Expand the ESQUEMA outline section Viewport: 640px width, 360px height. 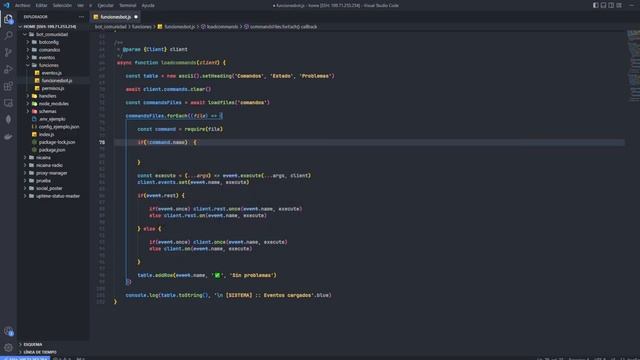(53, 344)
